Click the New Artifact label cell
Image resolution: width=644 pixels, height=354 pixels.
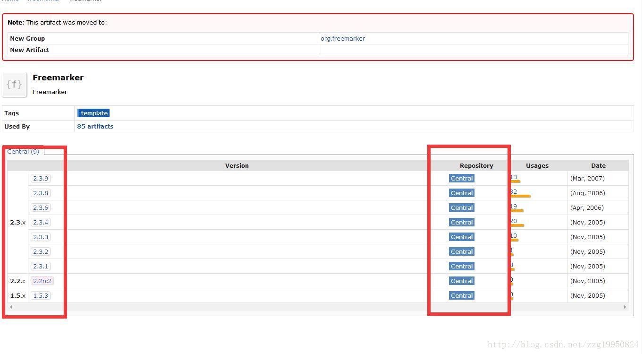tap(163, 50)
